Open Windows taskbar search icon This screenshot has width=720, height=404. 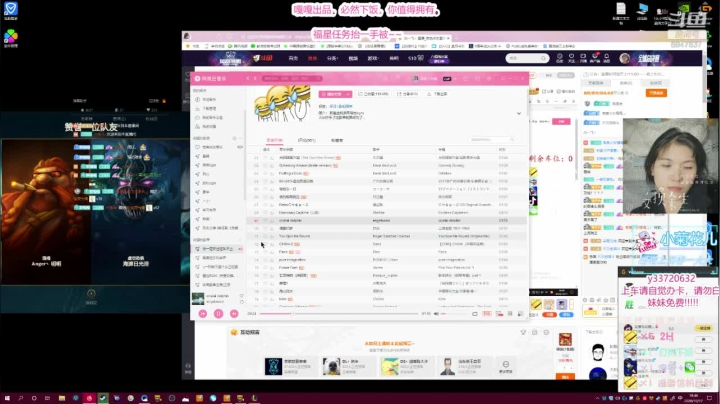[21, 398]
